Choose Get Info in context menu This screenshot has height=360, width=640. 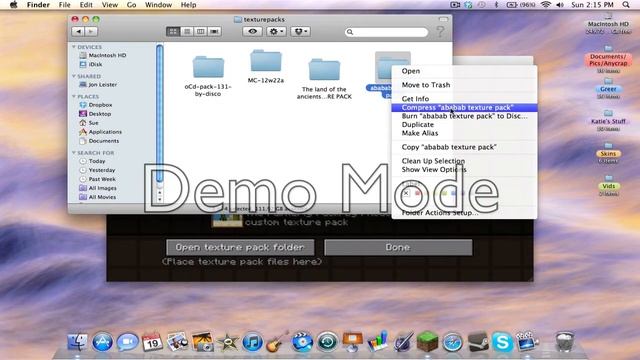(x=464, y=99)
